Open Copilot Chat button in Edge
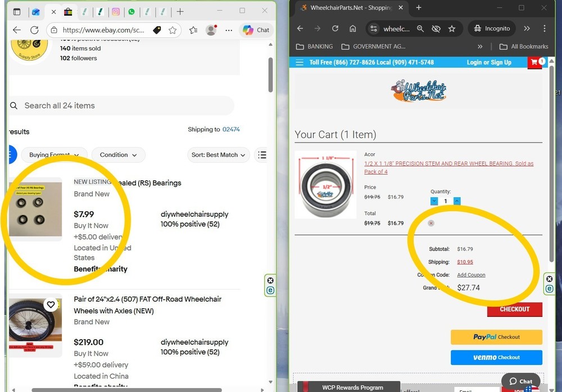 [x=256, y=30]
